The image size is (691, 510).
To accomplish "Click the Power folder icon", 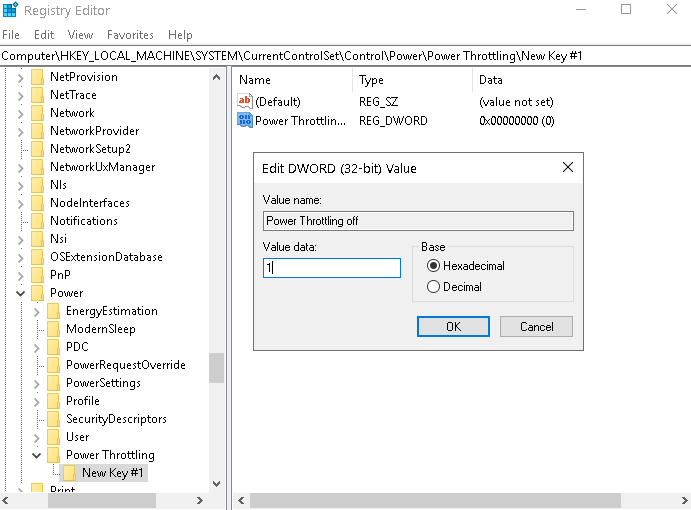I will click(38, 293).
